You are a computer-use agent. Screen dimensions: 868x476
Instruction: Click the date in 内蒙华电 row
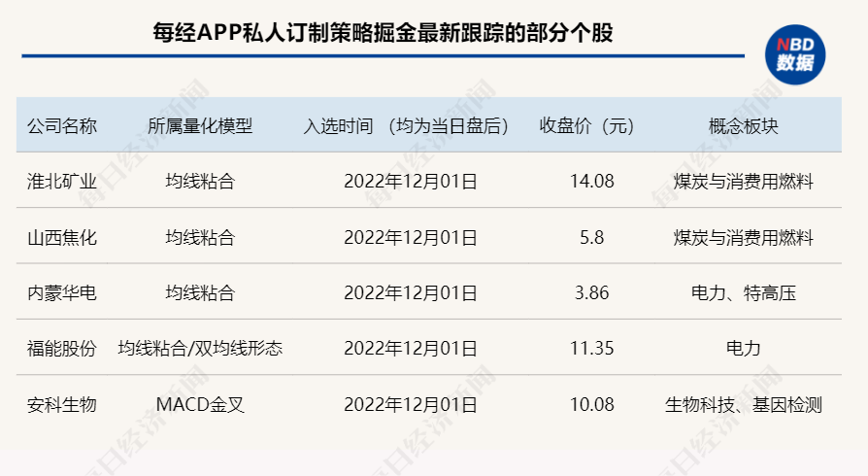(410, 292)
